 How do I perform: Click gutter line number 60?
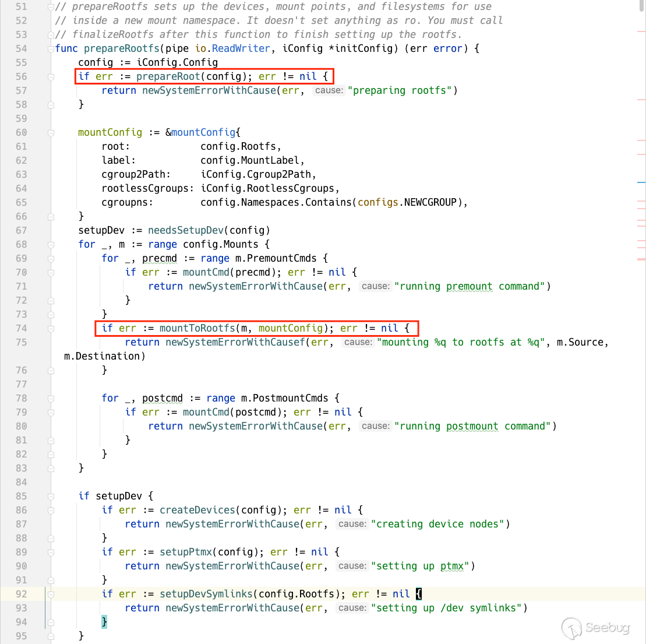(22, 133)
